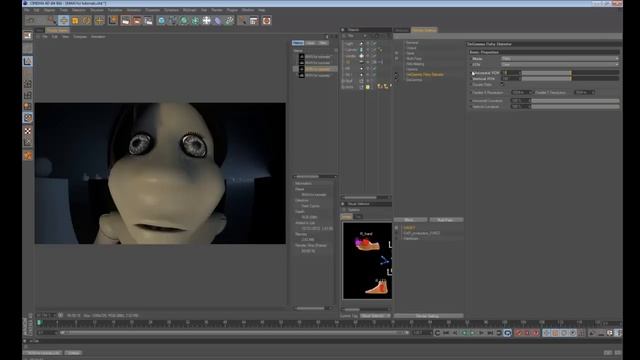Open the Mode dropdown in Basic Properties
Screen dimensions: 640x360
(560, 59)
